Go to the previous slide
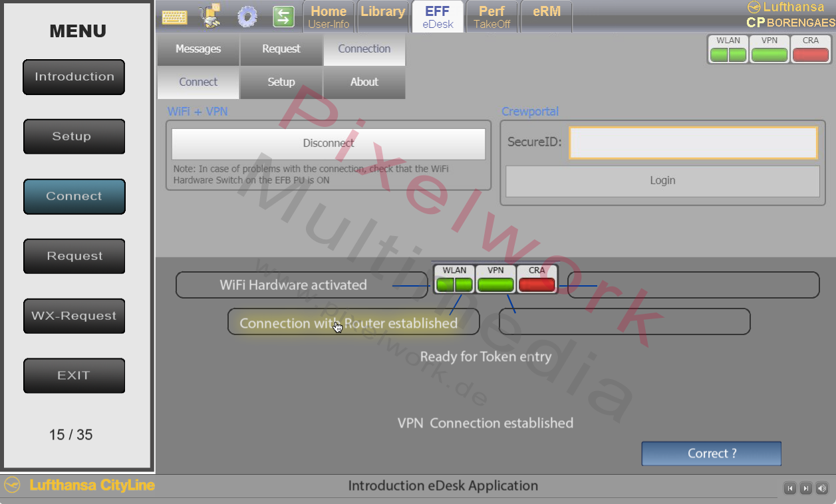This screenshot has height=504, width=836. [790, 489]
